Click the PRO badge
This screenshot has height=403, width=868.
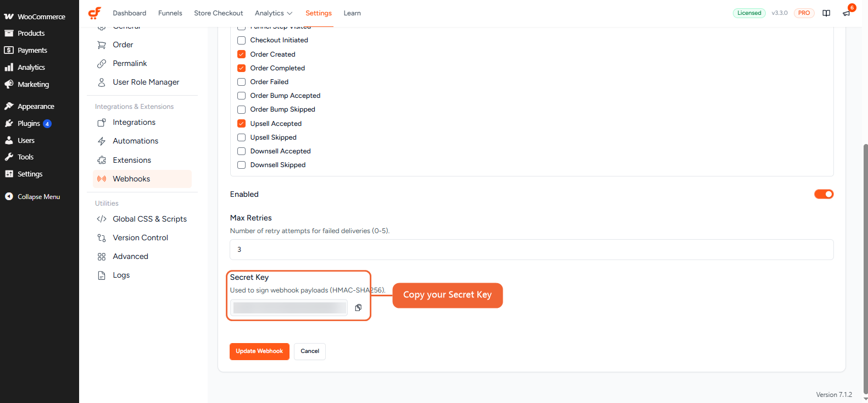(804, 13)
